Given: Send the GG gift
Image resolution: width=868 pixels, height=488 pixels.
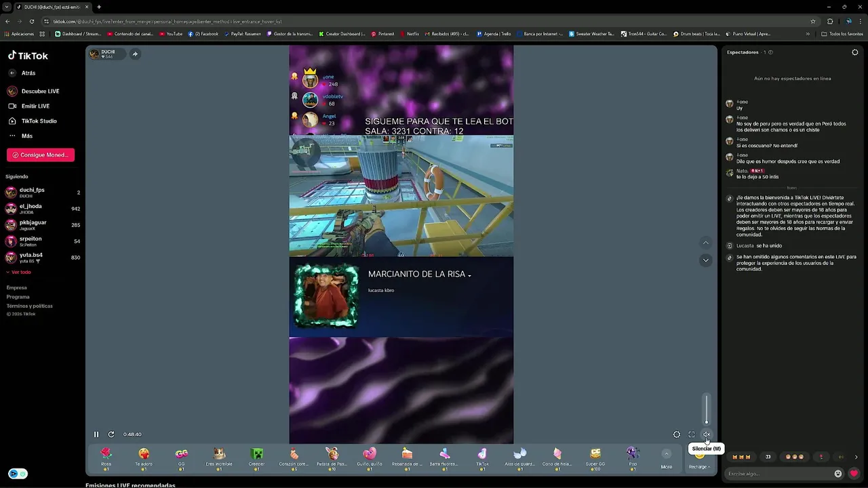Looking at the screenshot, I should pyautogui.click(x=181, y=458).
